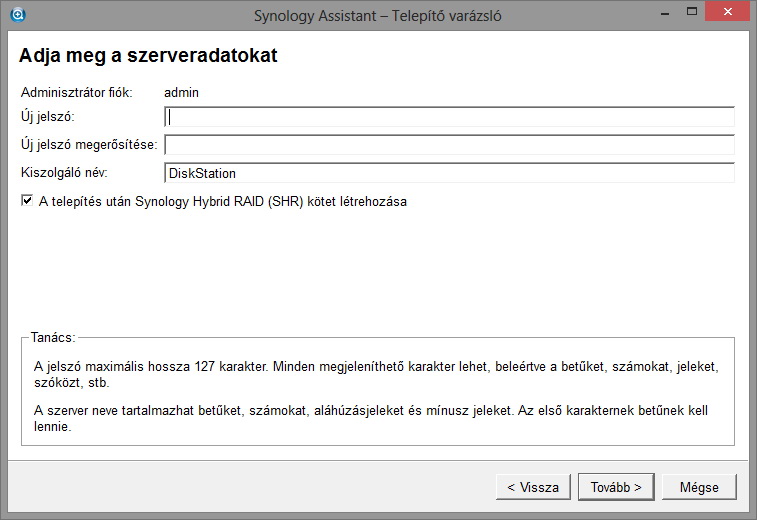Proceed with the Tovább button

[x=616, y=487]
